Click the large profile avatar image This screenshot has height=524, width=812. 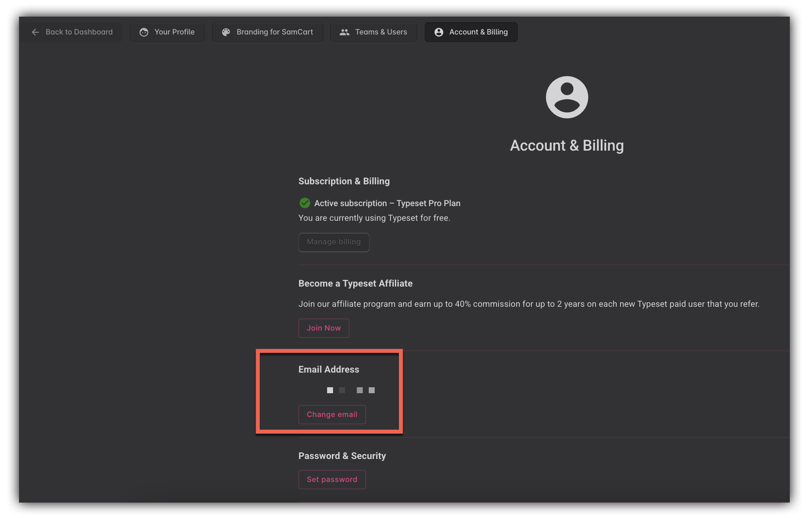click(x=567, y=97)
